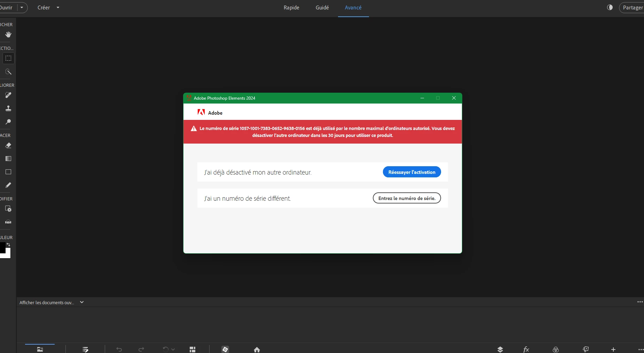This screenshot has height=353, width=644.
Task: Click Entrez le numéro de série button
Action: click(407, 198)
